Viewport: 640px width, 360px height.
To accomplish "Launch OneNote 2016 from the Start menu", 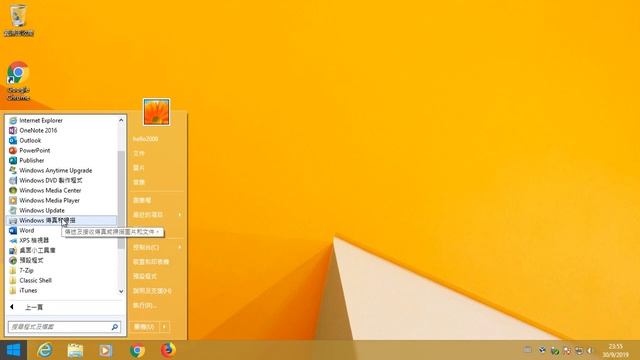I will coord(62,131).
